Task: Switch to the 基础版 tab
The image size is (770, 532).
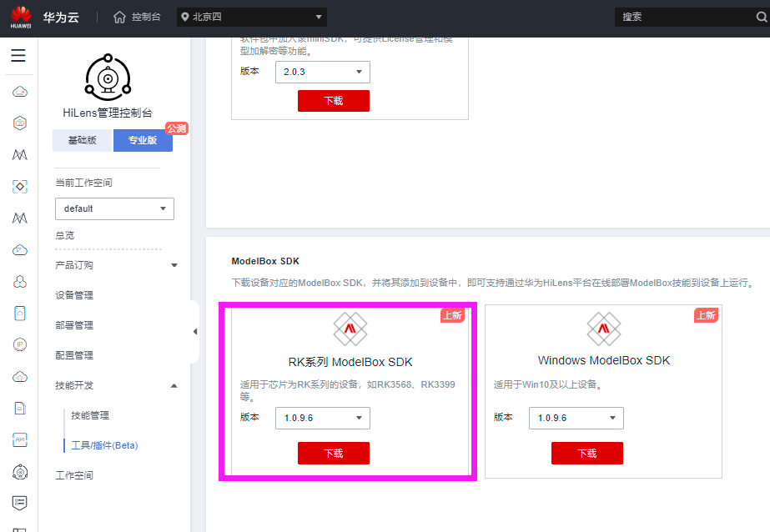Action: pos(82,140)
